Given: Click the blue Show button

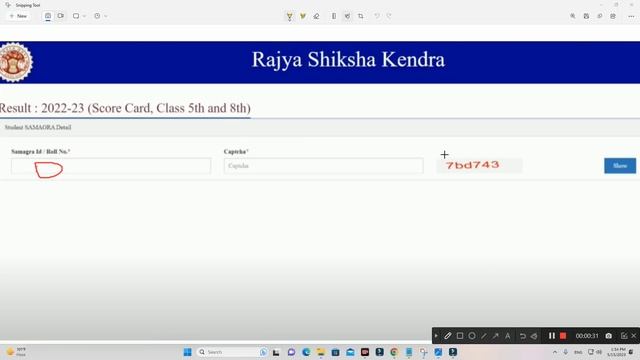Looking at the screenshot, I should (620, 166).
